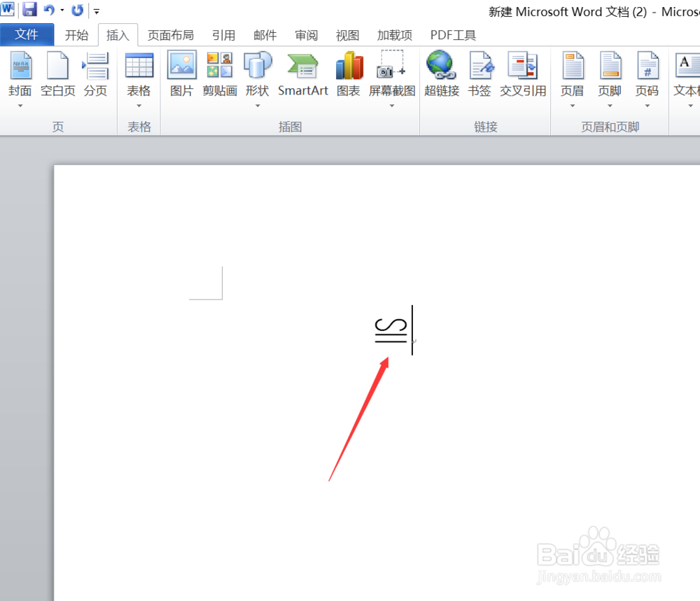Go to the 审阅 (Review) tab
This screenshot has width=700, height=601.
point(307,35)
